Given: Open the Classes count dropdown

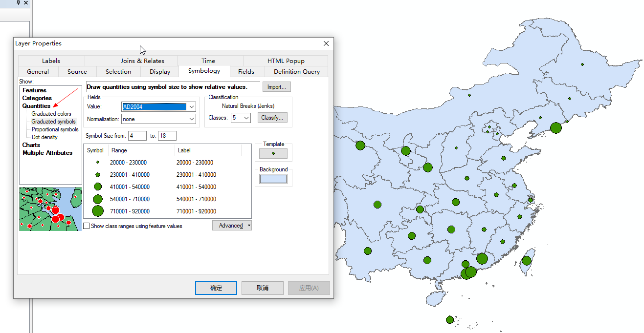Looking at the screenshot, I should point(246,118).
